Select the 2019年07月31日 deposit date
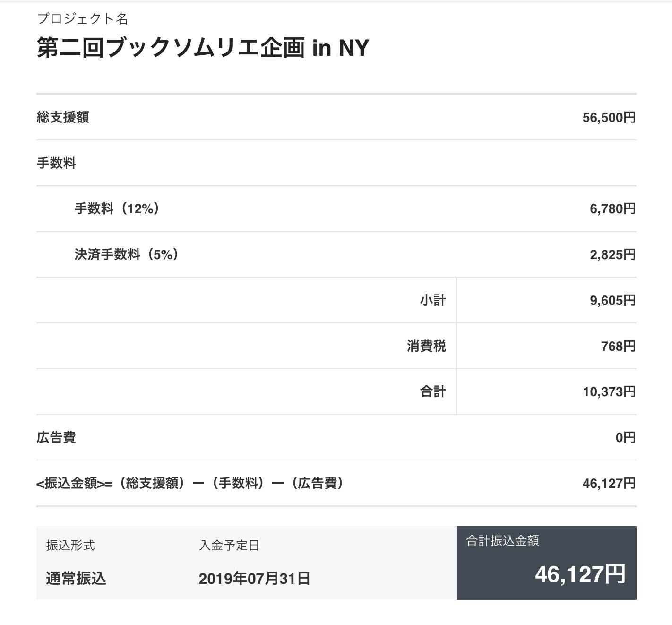672x625 pixels. 254,579
